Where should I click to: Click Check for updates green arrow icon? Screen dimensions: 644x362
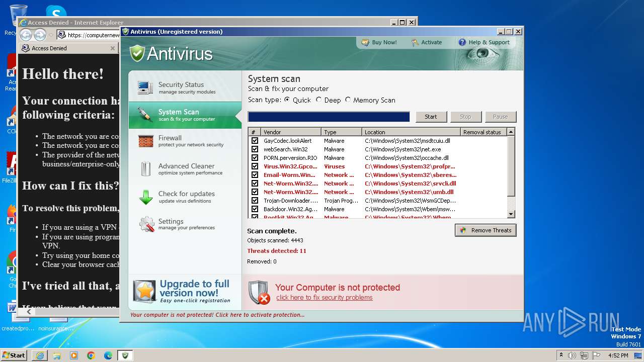coord(145,197)
